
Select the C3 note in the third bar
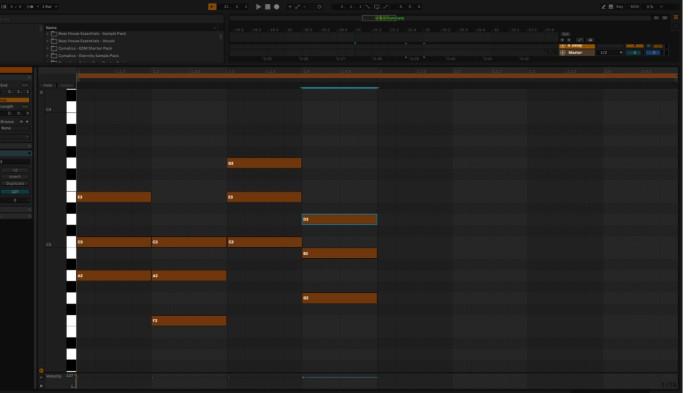click(264, 242)
